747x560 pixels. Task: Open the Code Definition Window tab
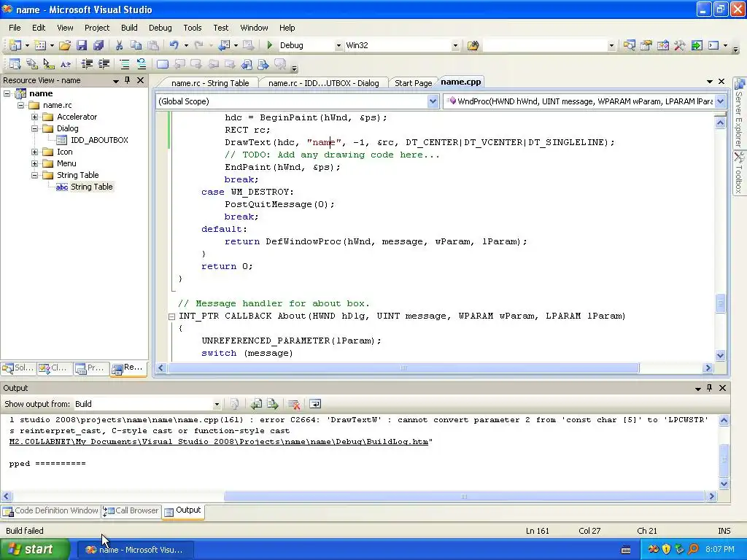pyautogui.click(x=51, y=511)
